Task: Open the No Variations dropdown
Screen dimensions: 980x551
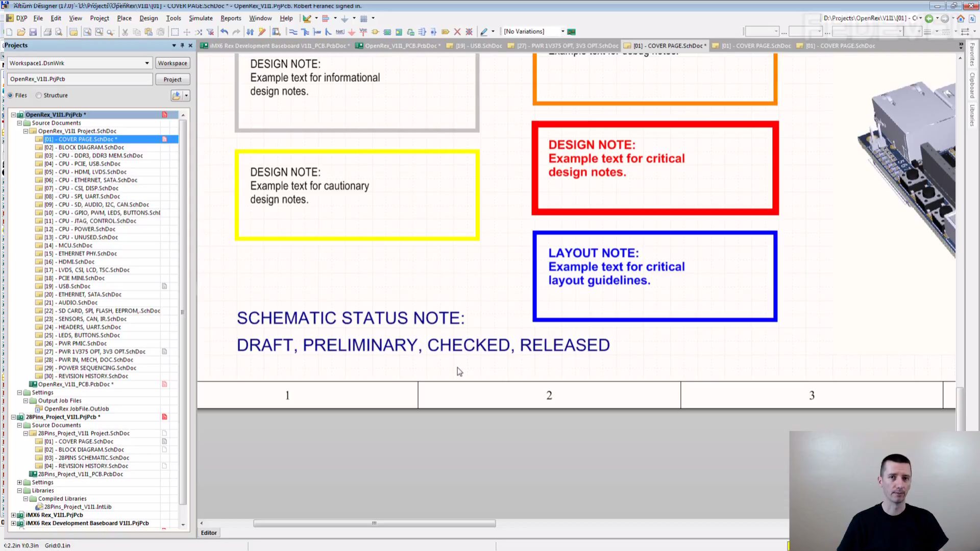Action: (x=562, y=32)
